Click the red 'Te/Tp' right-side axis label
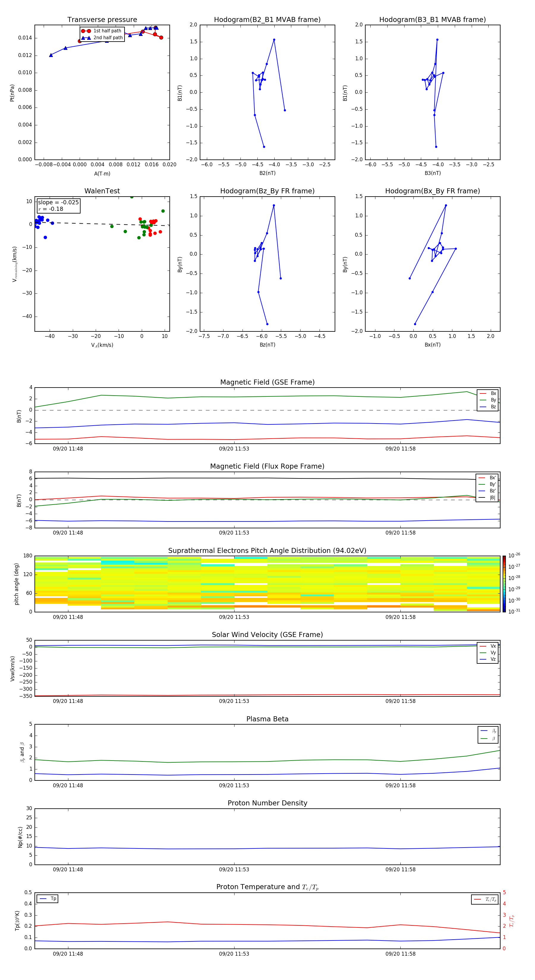 tap(512, 921)
